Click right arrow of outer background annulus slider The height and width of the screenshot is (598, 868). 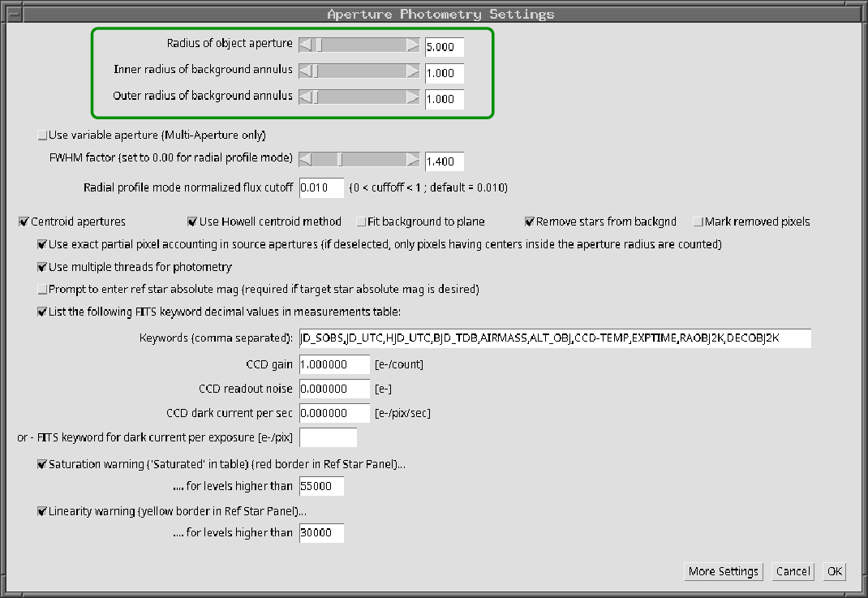413,97
